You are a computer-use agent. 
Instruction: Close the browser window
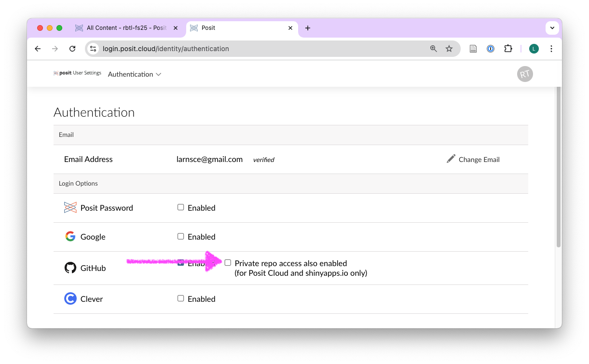tap(40, 28)
